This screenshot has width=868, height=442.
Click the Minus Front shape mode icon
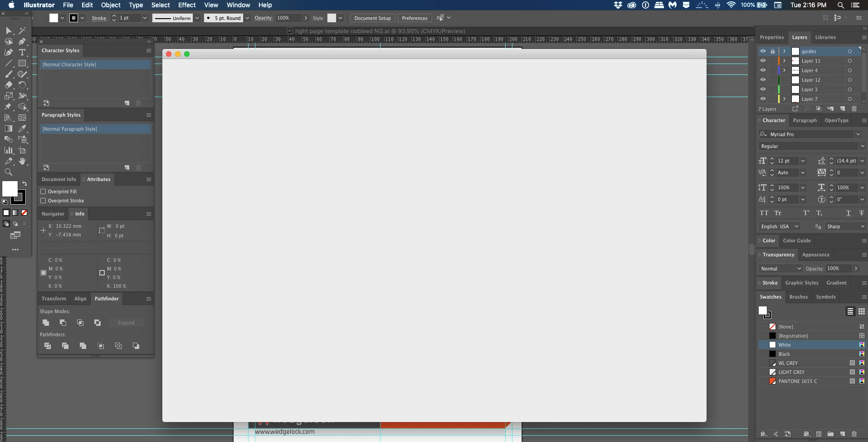(x=63, y=323)
